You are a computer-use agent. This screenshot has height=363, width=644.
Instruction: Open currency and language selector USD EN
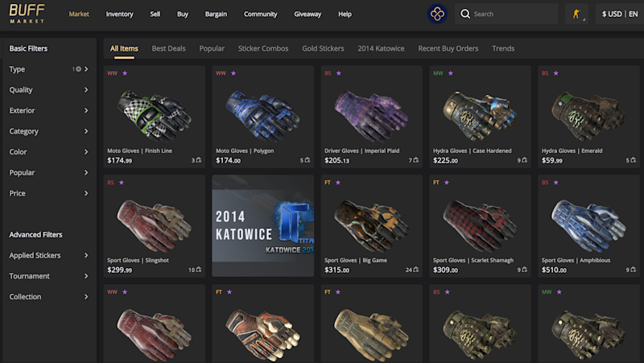(x=619, y=14)
